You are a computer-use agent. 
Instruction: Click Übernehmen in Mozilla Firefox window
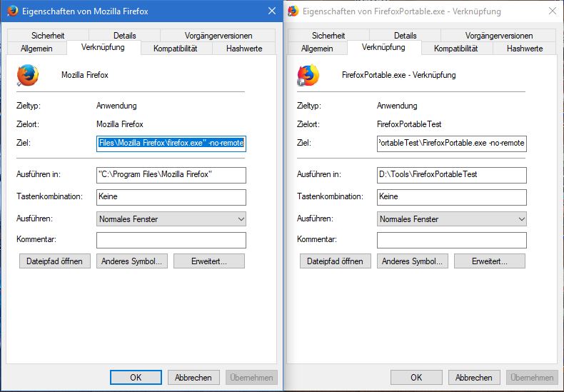pos(251,377)
